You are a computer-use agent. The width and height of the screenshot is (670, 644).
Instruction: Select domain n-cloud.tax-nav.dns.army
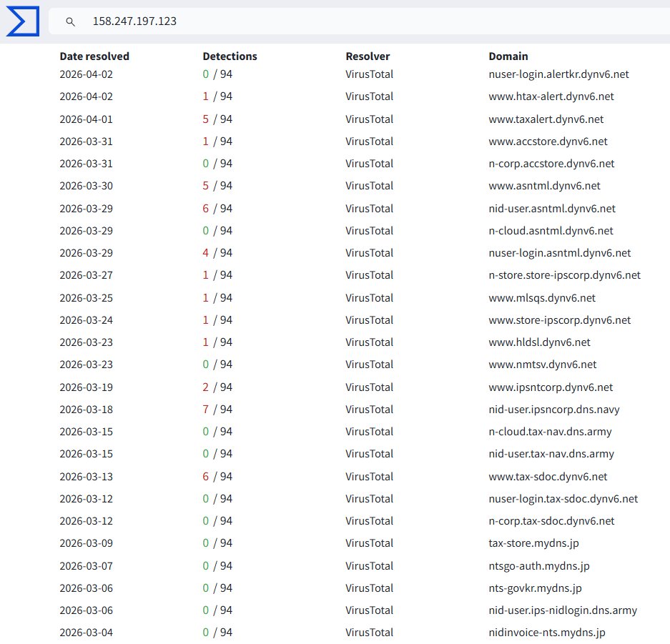click(x=551, y=431)
